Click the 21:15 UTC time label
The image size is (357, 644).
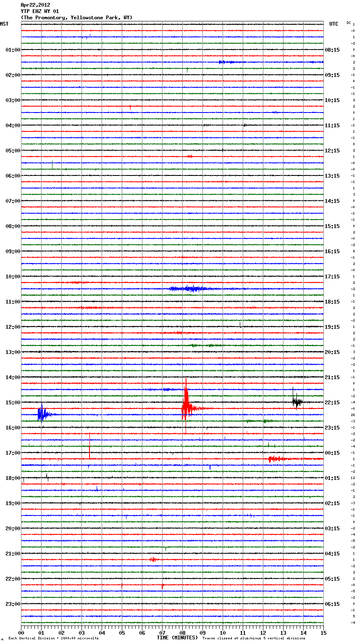(x=332, y=377)
